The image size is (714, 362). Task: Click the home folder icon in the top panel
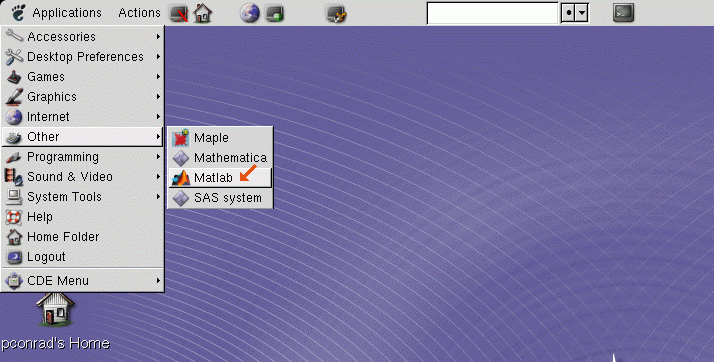coord(203,13)
